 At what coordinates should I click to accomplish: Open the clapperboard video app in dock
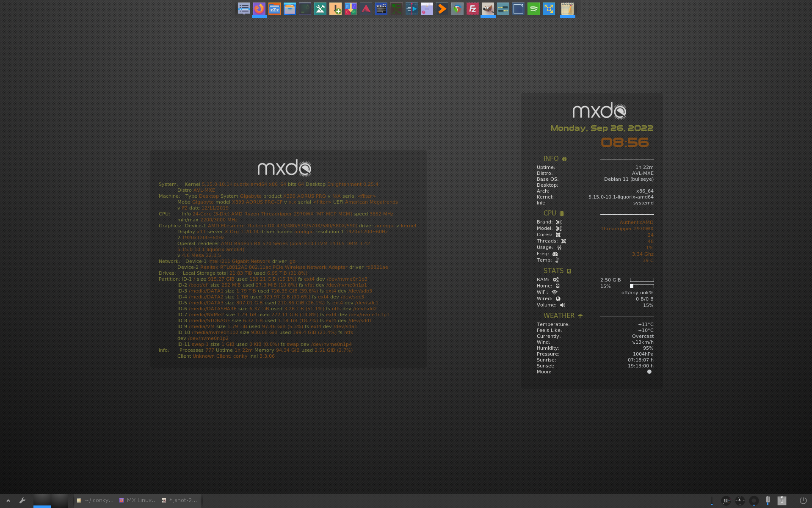tap(381, 9)
